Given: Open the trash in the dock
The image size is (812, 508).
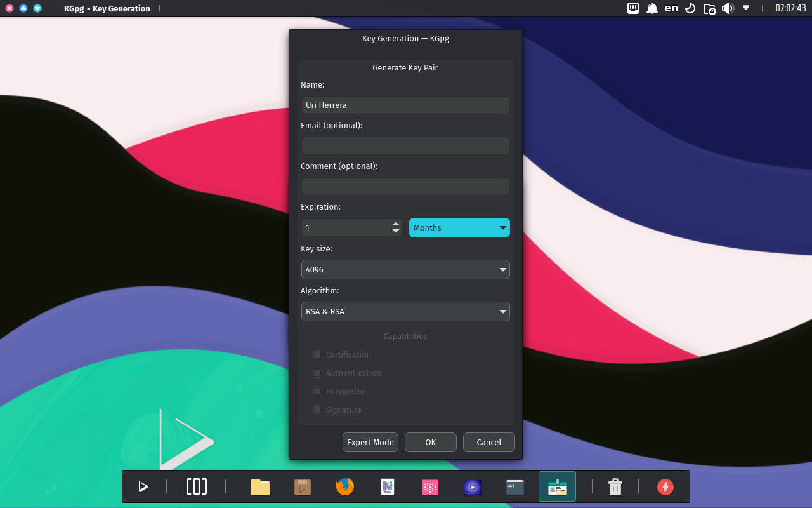Looking at the screenshot, I should click(615, 487).
